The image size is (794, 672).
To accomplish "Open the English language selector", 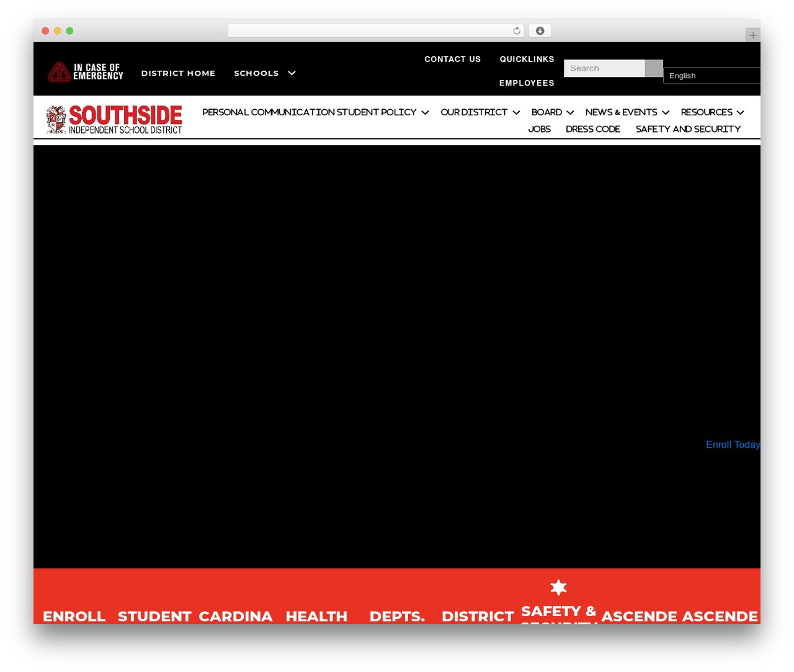I will pyautogui.click(x=712, y=76).
